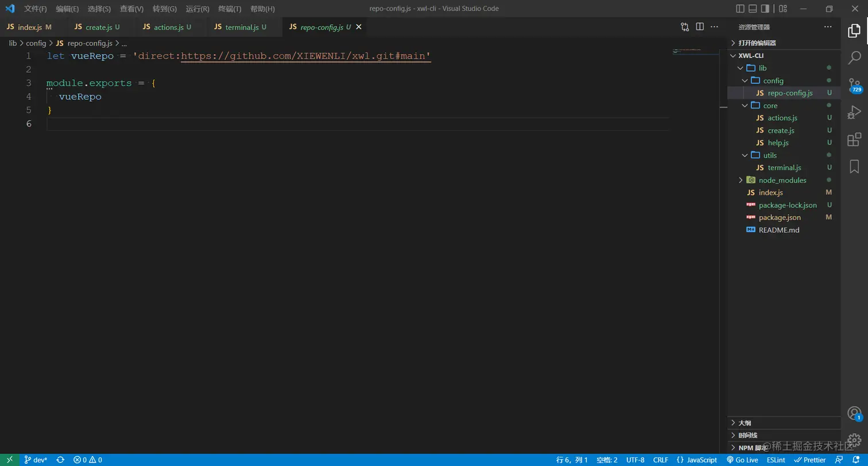The image size is (868, 466).
Task: Click the Open Changes compare icon
Action: tap(685, 26)
